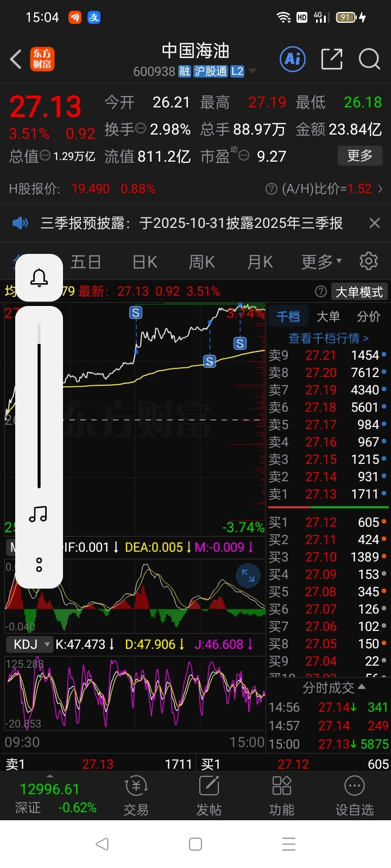Tap the 融 margin tag
This screenshot has width=391, height=868.
(184, 71)
